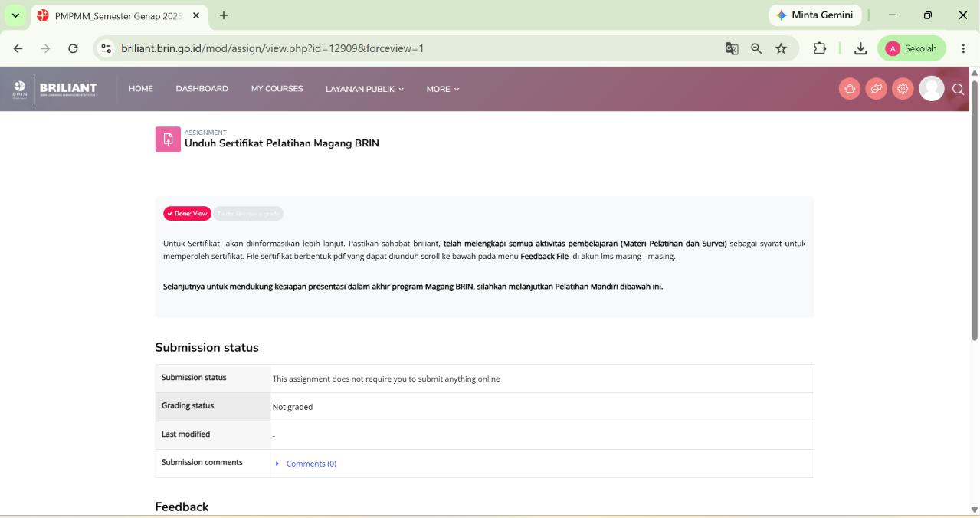The height and width of the screenshot is (518, 980).
Task: Click the 'Selanjutnya untuk mendukung kesiapan' sentence
Action: click(413, 287)
